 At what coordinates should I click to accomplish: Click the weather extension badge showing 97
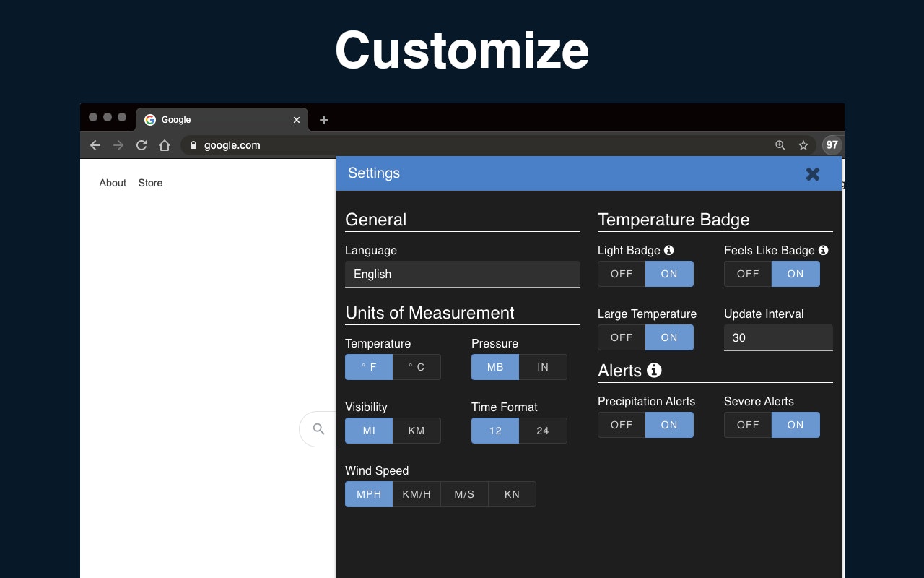[x=832, y=144]
